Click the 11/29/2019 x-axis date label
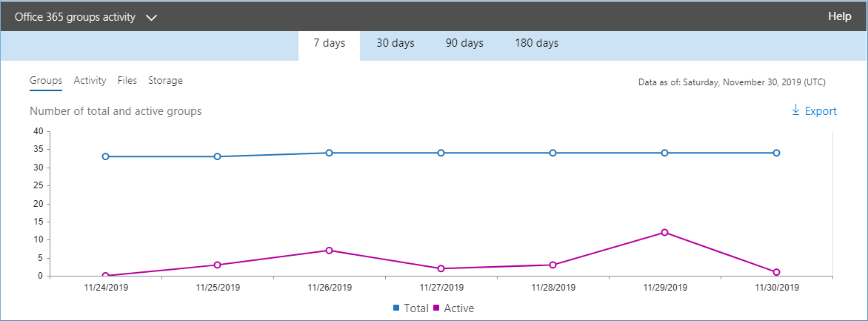 pos(664,288)
